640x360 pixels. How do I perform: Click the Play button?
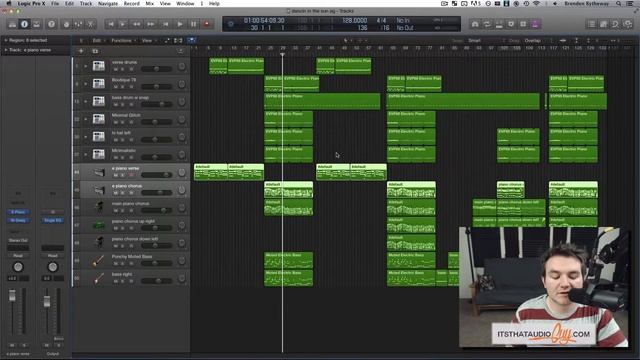point(180,24)
